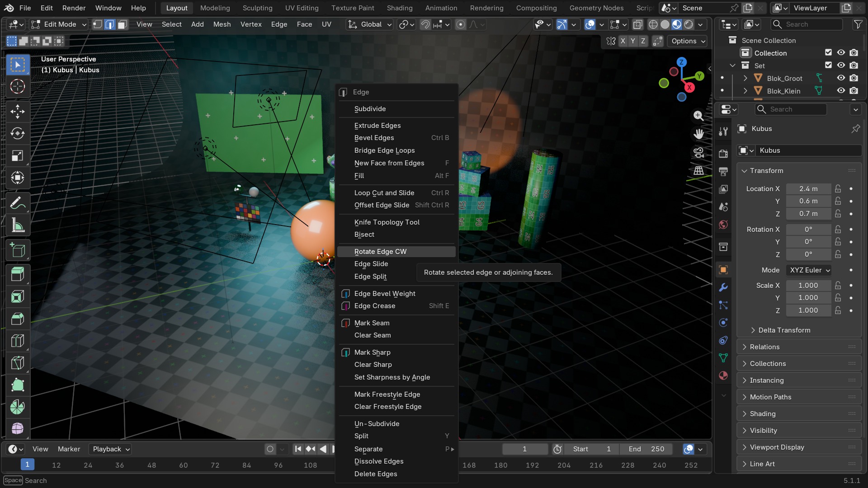The height and width of the screenshot is (488, 868).
Task: Jump to the first frame button
Action: (298, 449)
